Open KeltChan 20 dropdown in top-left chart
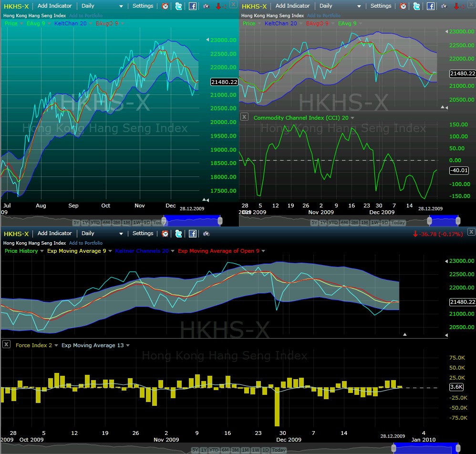The height and width of the screenshot is (454, 476). 91,23
